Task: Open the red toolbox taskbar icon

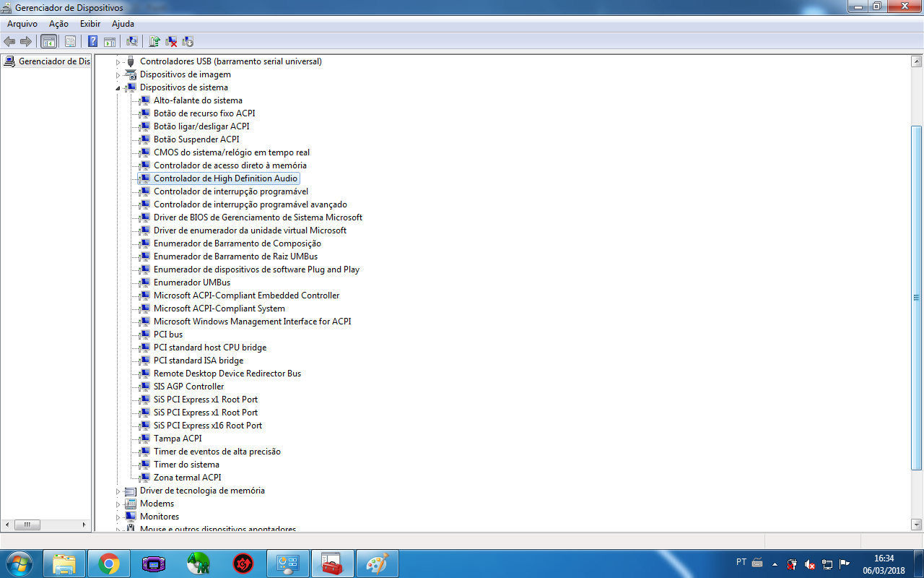Action: [333, 564]
